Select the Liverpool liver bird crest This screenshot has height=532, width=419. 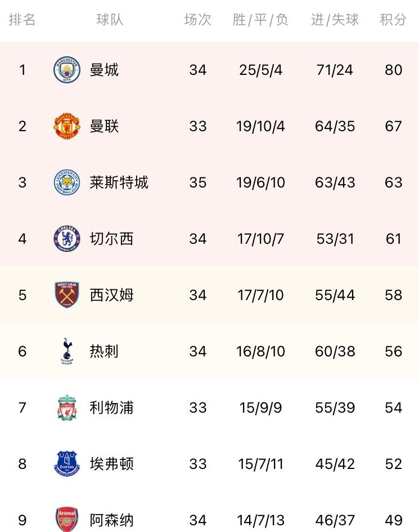coord(67,408)
